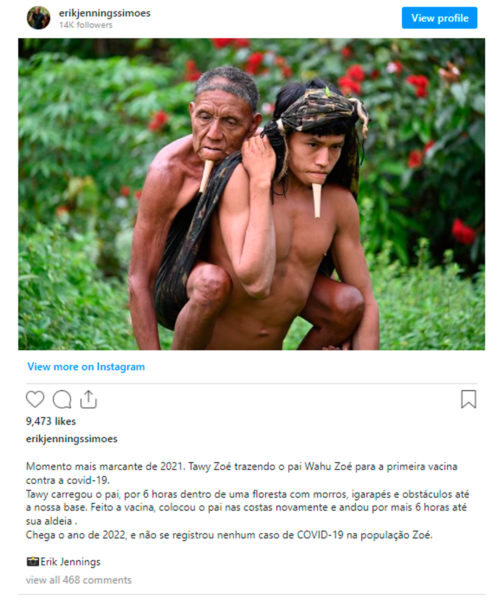The image size is (499, 600).
Task: Open the View more on Instagram link
Action: 86,367
